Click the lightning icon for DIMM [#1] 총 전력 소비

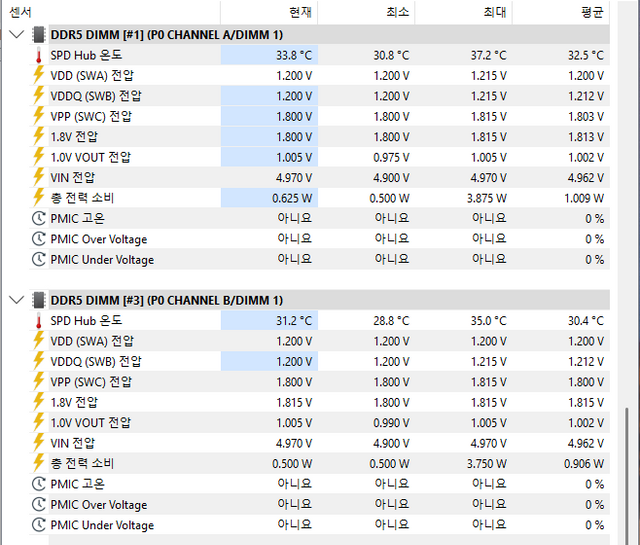coord(39,198)
